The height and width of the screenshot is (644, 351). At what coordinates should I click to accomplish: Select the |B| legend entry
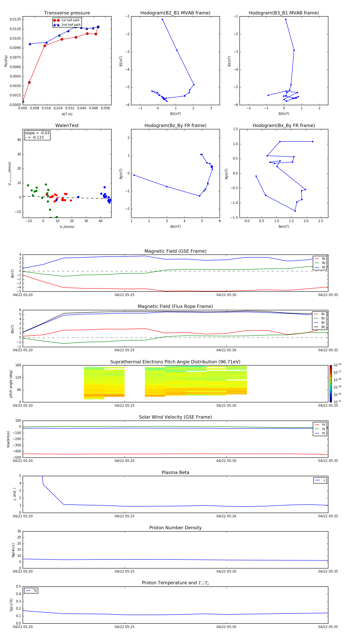[320, 327]
